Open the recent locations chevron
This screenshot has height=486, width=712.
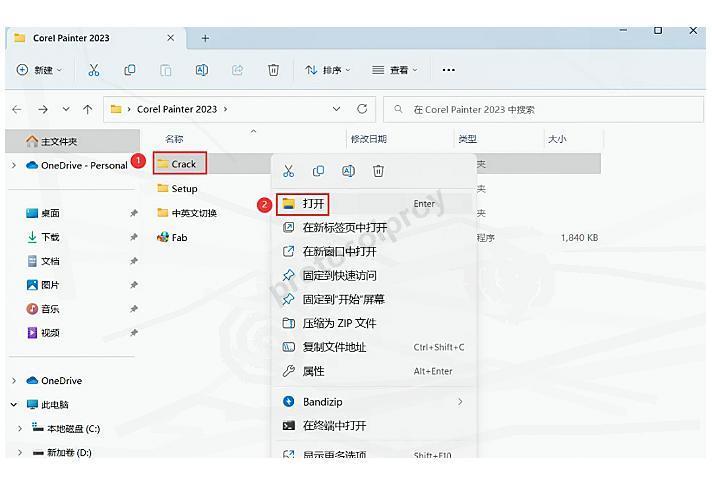click(66, 109)
